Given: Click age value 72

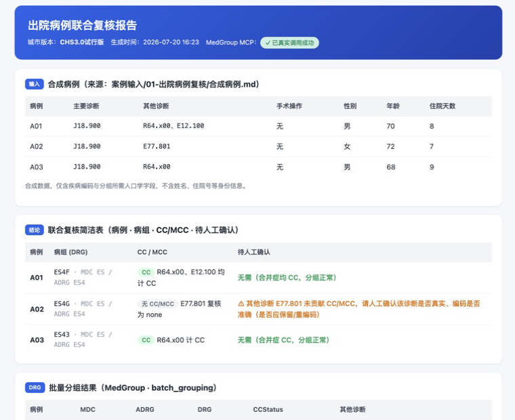Looking at the screenshot, I should [390, 146].
